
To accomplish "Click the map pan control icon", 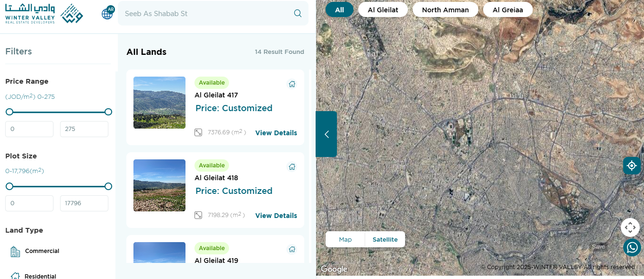I will [x=630, y=227].
